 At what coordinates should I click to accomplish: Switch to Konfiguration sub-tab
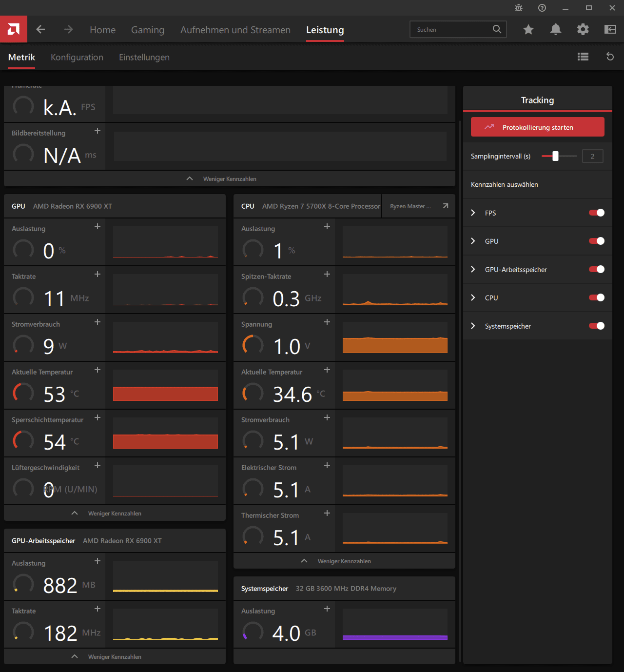tap(77, 57)
